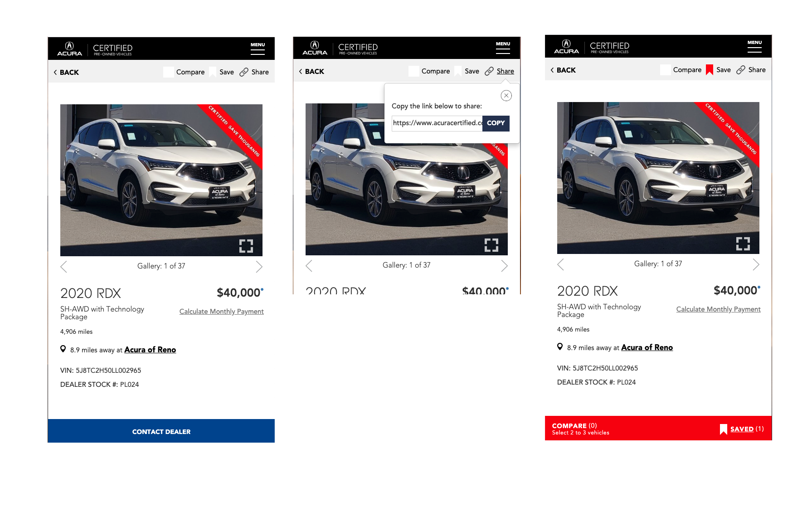The width and height of the screenshot is (812, 517).
Task: Tick the Compare checkbox in the right screen
Action: tap(666, 70)
